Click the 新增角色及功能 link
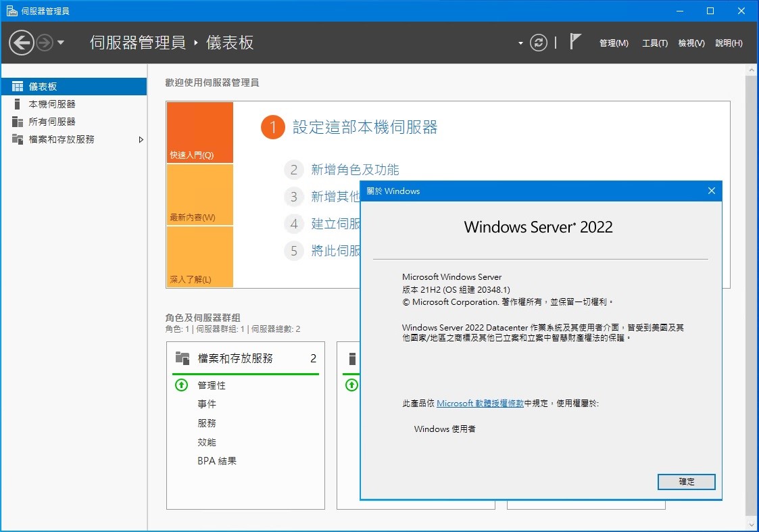The width and height of the screenshot is (759, 532). [355, 170]
